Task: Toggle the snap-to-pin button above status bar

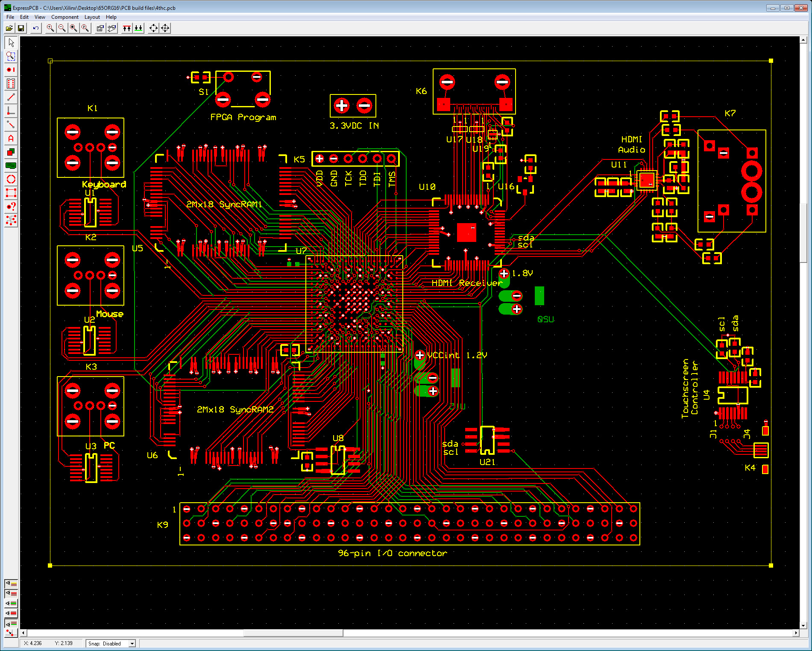Action: [x=11, y=632]
